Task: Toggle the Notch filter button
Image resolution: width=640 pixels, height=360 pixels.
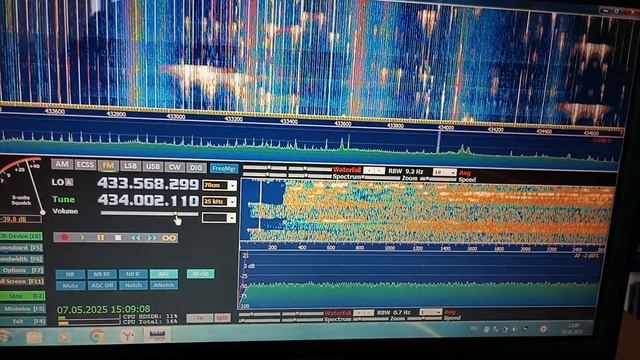Action: (x=133, y=285)
